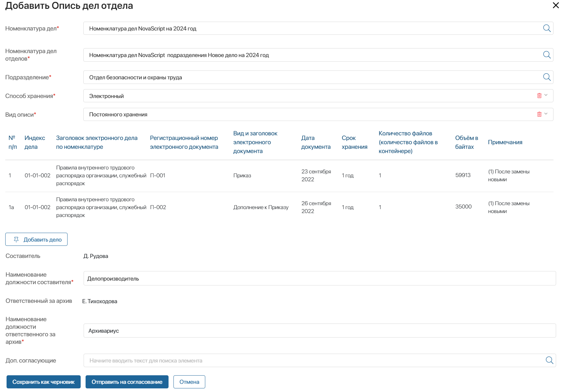Viewport: 563px width, 392px height.
Task: Expand the Способ хранения dropdown arrow
Action: (x=546, y=95)
